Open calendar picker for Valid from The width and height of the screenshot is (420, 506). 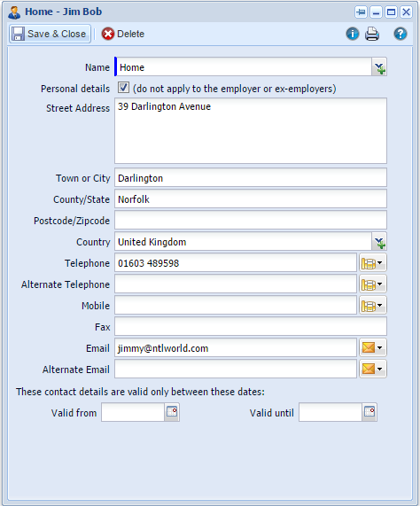[x=172, y=412]
